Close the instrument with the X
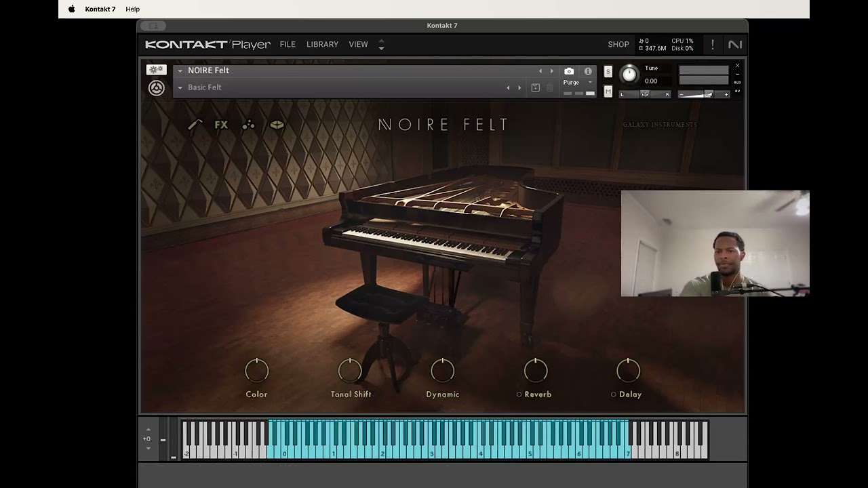The image size is (868, 488). coord(737,66)
